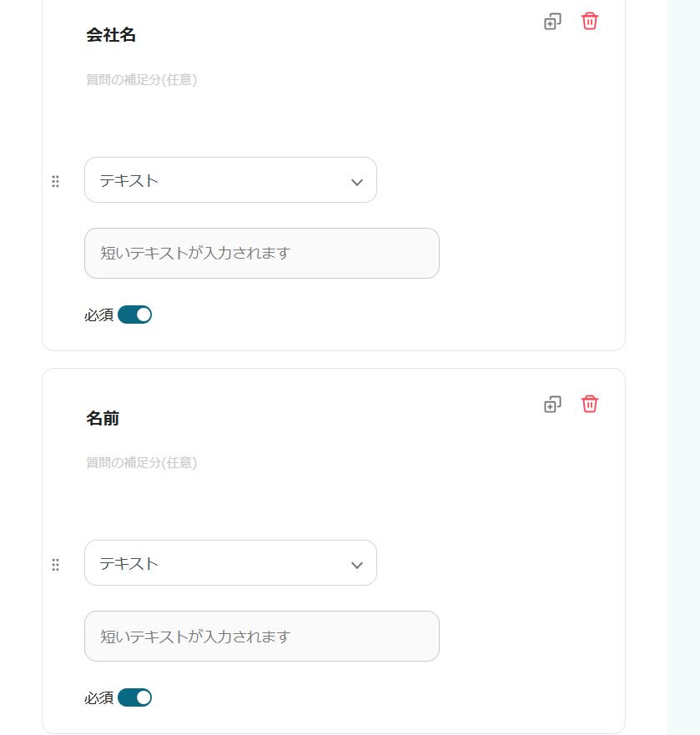700x735 pixels.
Task: Edit the 名前 question title
Action: (103, 418)
